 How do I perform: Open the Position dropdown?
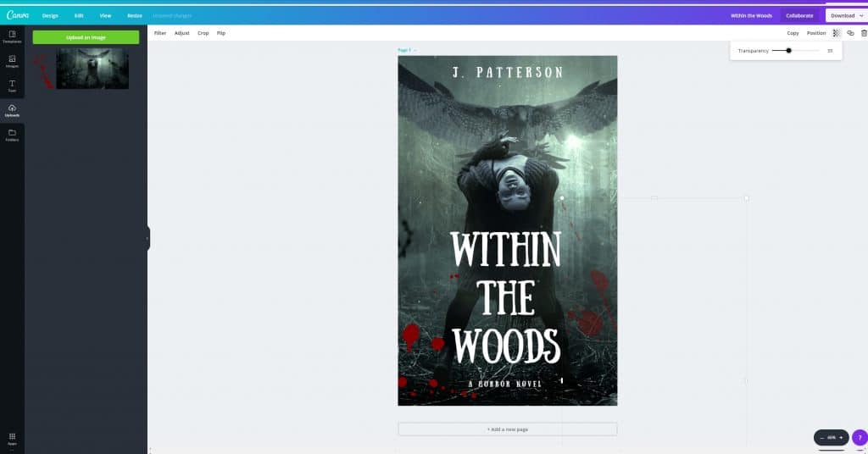(815, 33)
